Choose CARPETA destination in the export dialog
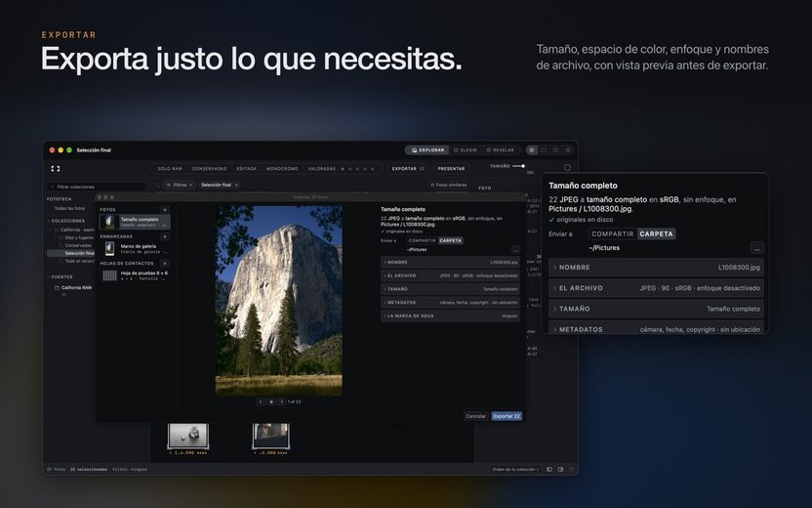Screen dimensions: 812x508 (x=451, y=240)
